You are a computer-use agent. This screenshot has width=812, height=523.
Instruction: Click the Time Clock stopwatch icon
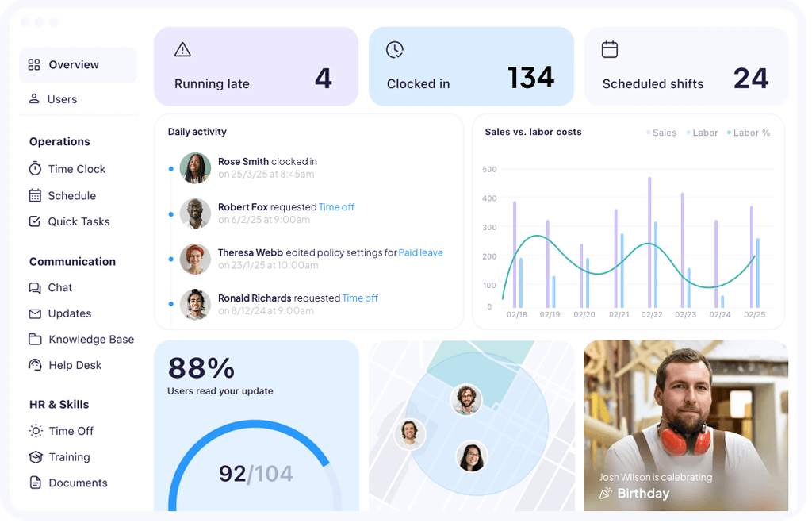click(x=35, y=169)
